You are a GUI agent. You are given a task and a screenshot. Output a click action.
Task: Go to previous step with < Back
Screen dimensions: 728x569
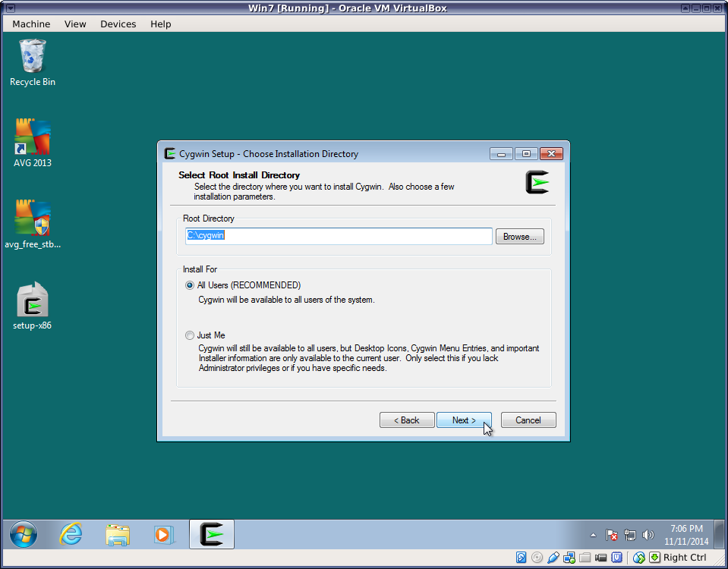[407, 420]
